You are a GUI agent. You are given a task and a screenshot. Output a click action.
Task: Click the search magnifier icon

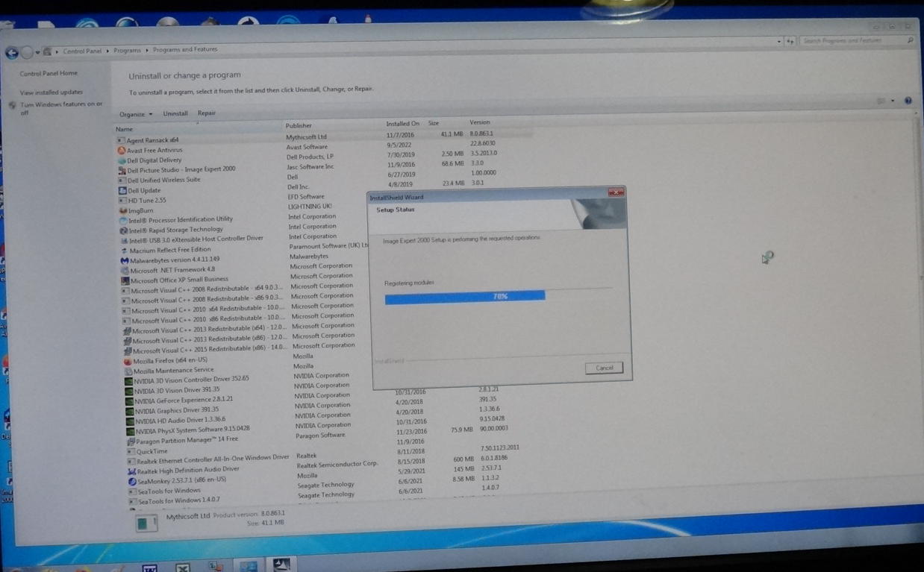[x=910, y=40]
